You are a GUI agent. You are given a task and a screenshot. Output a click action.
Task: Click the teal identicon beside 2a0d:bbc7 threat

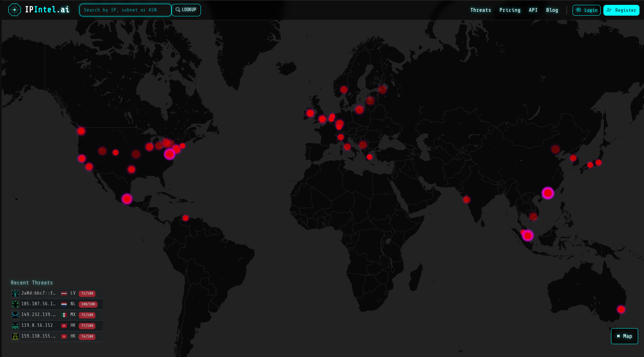(x=15, y=293)
